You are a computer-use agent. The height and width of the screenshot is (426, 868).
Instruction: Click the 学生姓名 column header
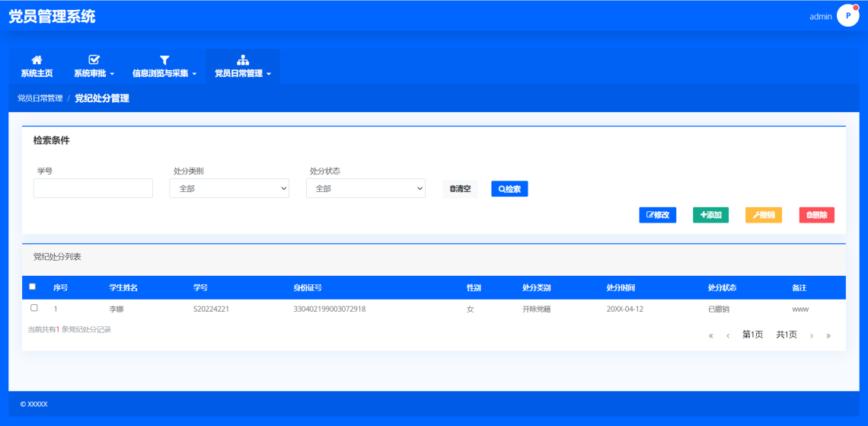(x=123, y=287)
